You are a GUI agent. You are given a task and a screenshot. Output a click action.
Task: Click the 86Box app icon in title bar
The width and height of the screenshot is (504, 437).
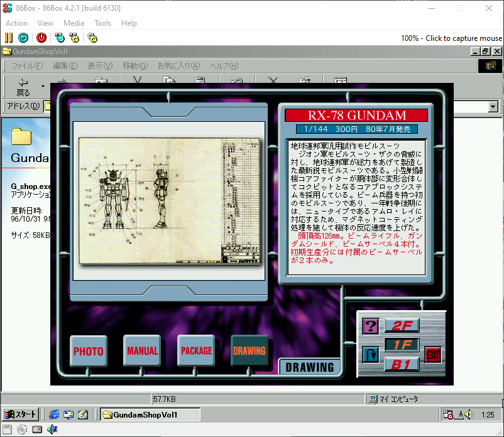coord(7,8)
